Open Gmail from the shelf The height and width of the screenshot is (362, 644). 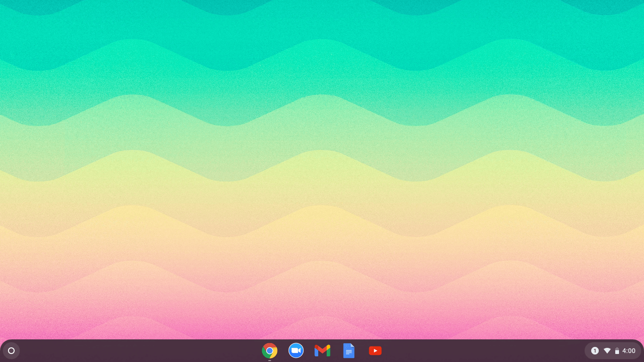322,351
